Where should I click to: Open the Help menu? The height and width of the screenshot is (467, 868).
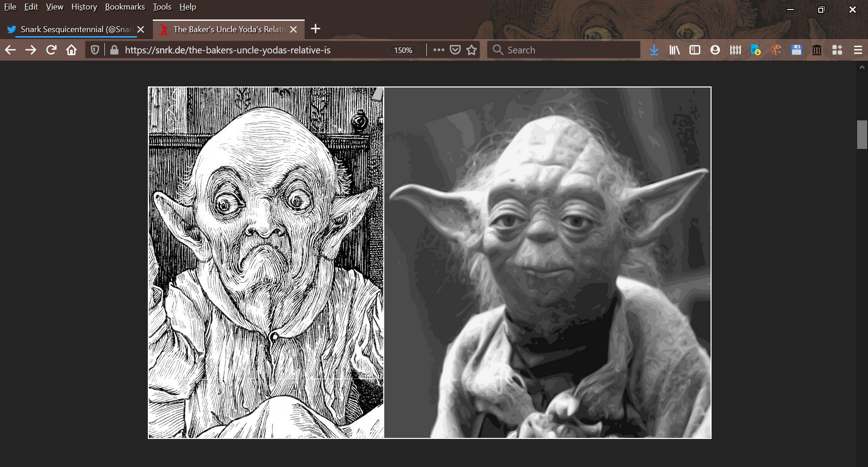tap(188, 7)
